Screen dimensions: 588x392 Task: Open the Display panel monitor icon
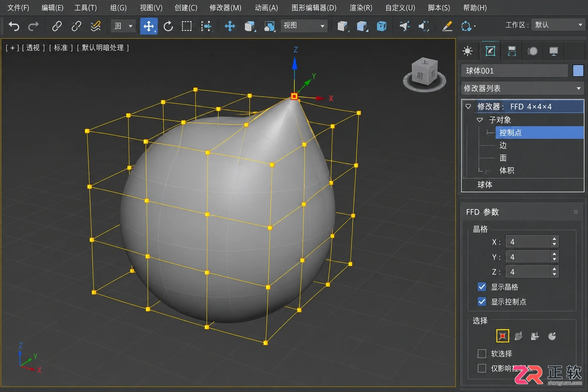[x=554, y=51]
